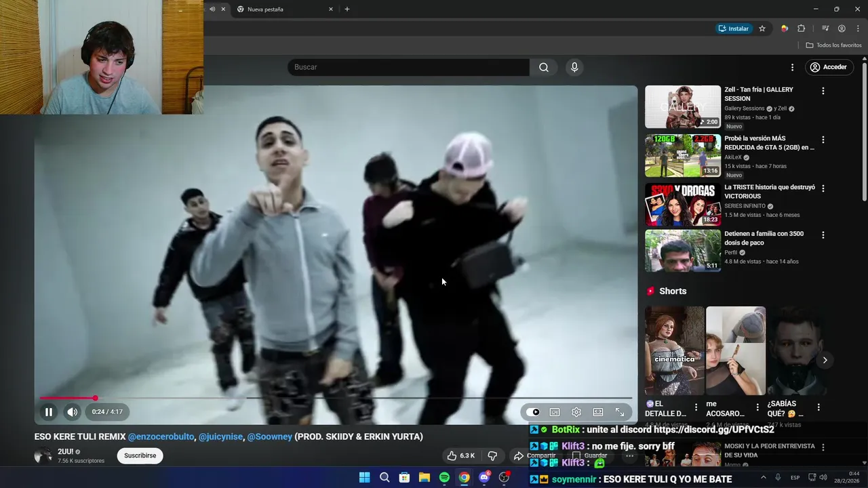868x488 pixels.
Task: Open Discord from the taskbar
Action: [484, 477]
